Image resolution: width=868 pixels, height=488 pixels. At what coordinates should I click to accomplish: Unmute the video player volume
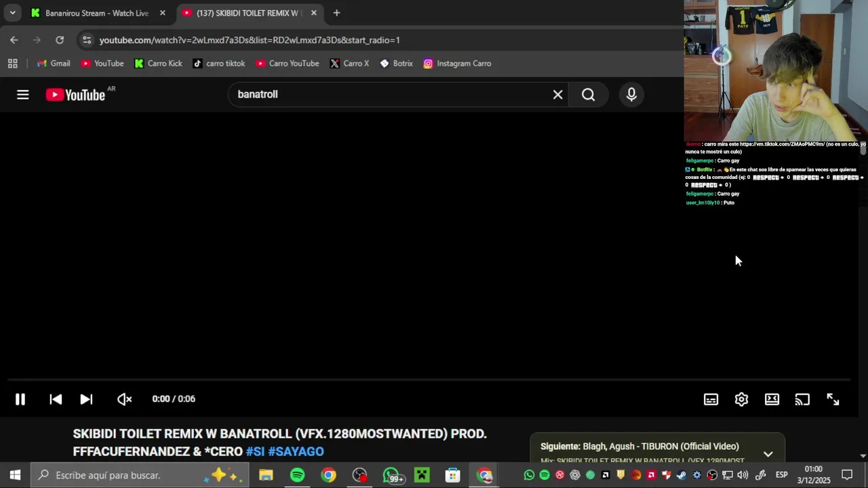pyautogui.click(x=124, y=399)
